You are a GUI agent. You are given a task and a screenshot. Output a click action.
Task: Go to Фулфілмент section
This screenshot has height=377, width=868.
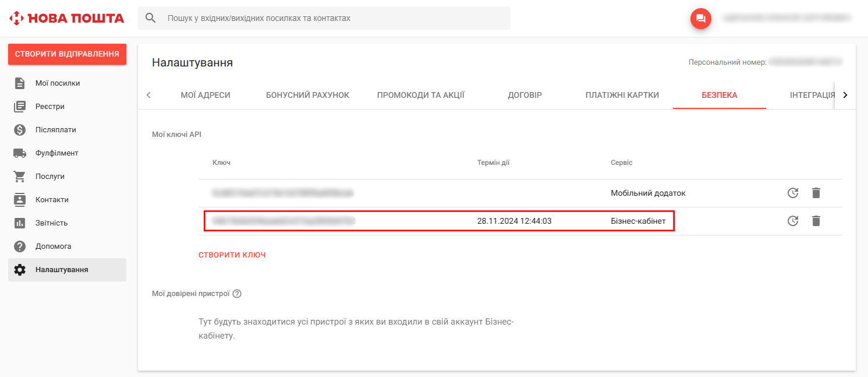click(x=67, y=153)
